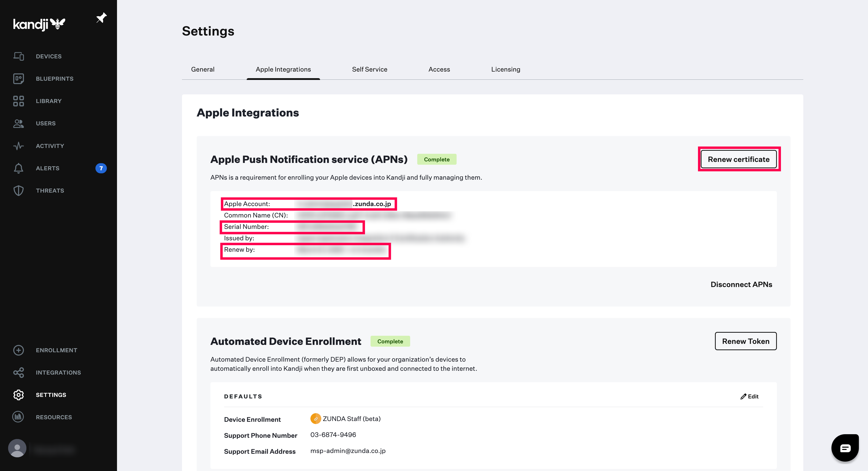Click the support email msp-admin@zunda.co.jp
Viewport: 868px width, 471px height.
pyautogui.click(x=348, y=451)
